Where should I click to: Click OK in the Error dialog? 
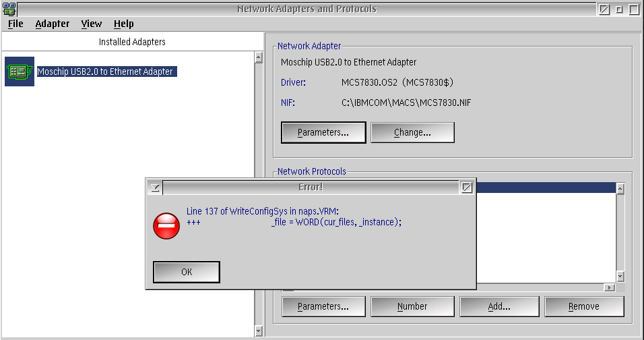point(187,272)
